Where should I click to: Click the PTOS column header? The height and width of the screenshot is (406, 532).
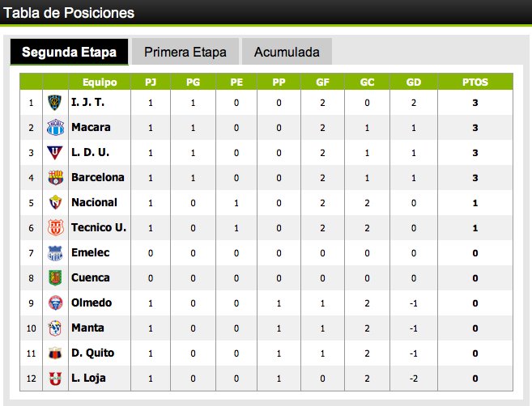tap(475, 82)
